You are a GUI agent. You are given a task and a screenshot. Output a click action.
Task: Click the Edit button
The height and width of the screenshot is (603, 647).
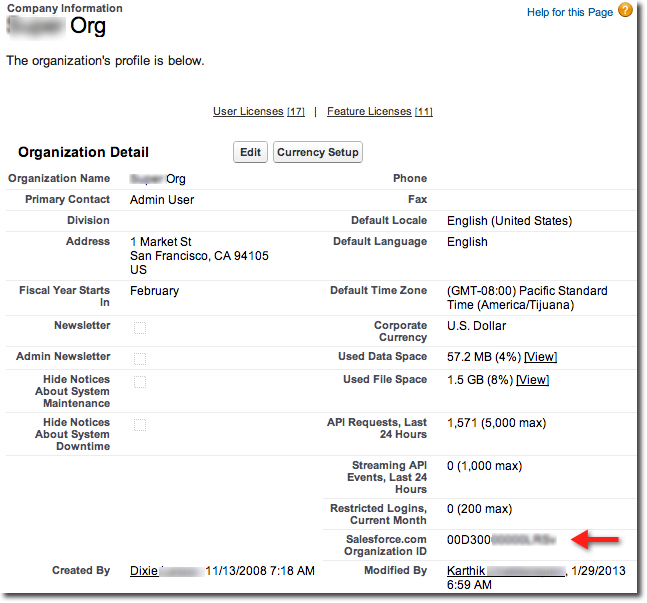[x=250, y=152]
